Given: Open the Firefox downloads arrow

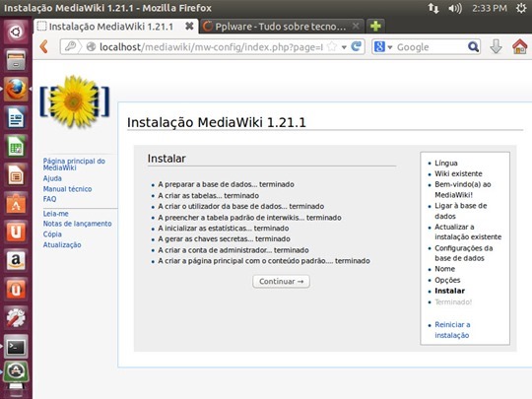Looking at the screenshot, I should (496, 46).
